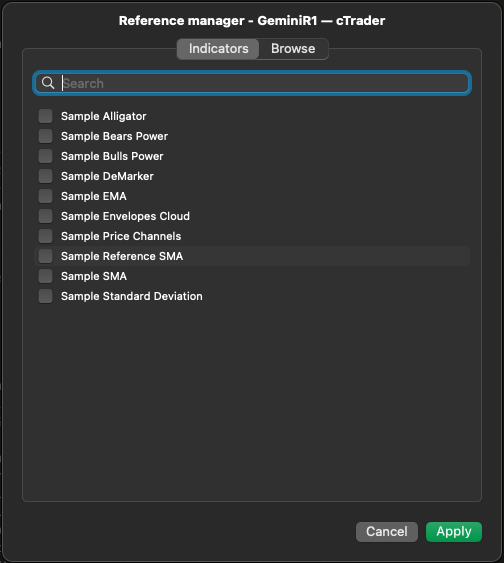This screenshot has height=563, width=504.
Task: Select Sample Standard Deviation checkbox
Action: coord(46,296)
